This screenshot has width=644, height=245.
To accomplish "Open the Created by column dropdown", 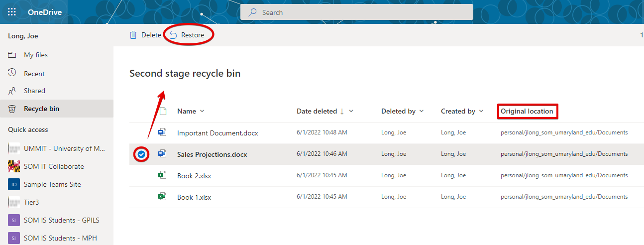I will coord(481,111).
